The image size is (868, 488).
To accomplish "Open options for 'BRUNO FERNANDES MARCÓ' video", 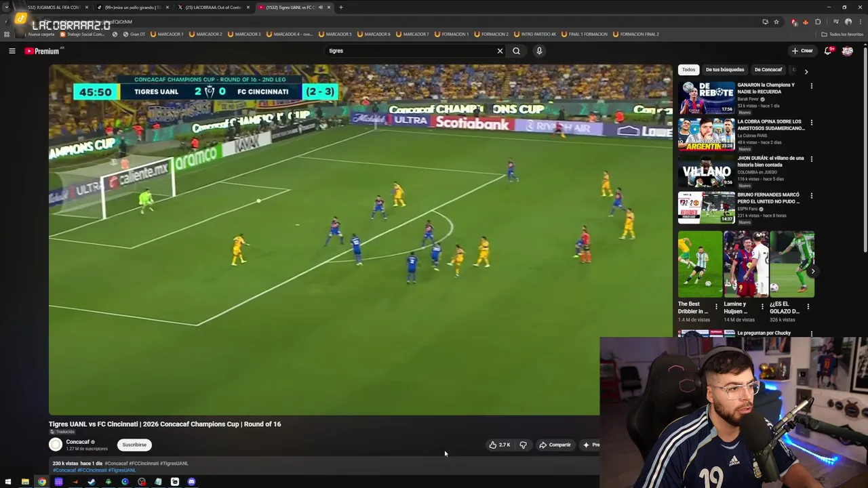I will 811,196.
